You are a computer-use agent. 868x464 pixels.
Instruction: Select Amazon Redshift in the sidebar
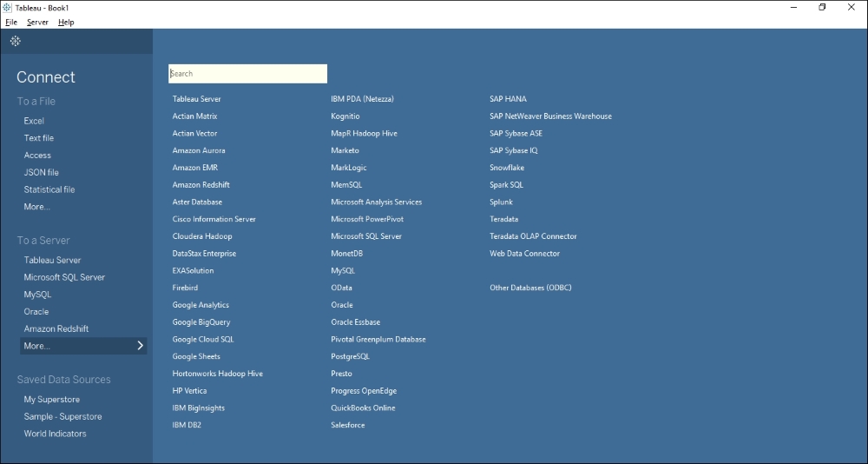pyautogui.click(x=56, y=328)
